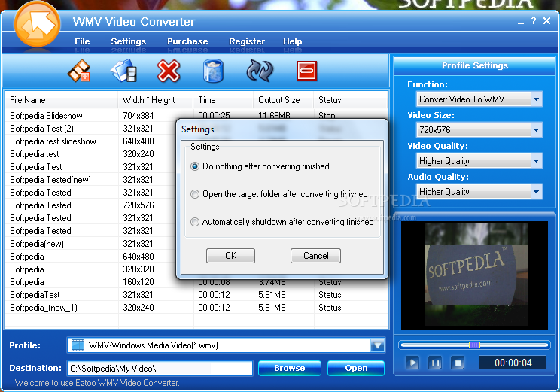
Task: Expand the Video Size dropdown
Action: 536,130
